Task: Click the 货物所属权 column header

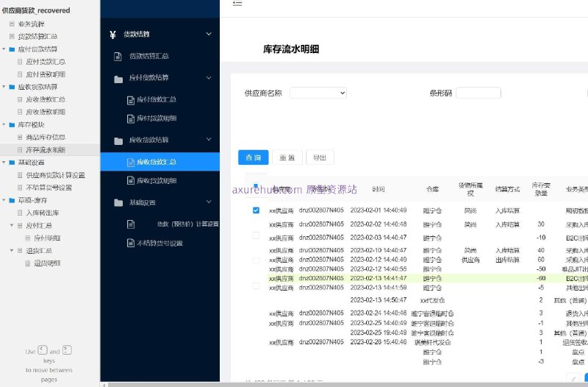Action: pyautogui.click(x=470, y=189)
